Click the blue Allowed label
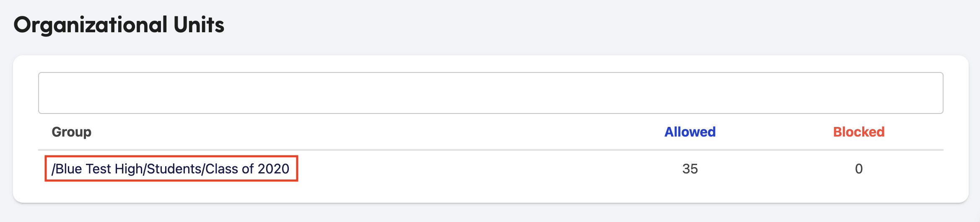This screenshot has width=980, height=222. coord(690,132)
